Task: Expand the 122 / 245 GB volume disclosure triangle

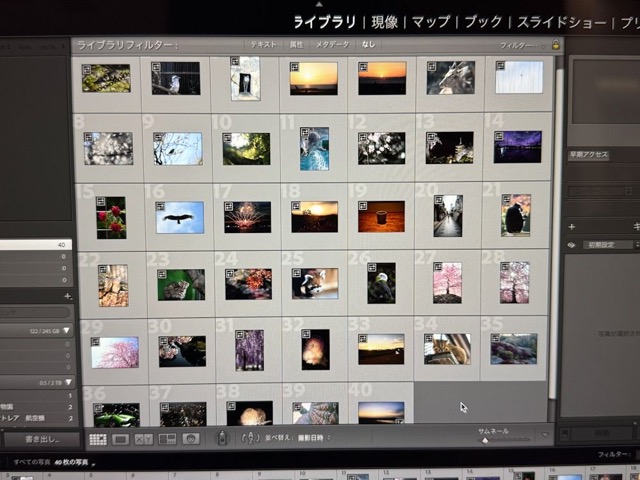Action: (67, 330)
